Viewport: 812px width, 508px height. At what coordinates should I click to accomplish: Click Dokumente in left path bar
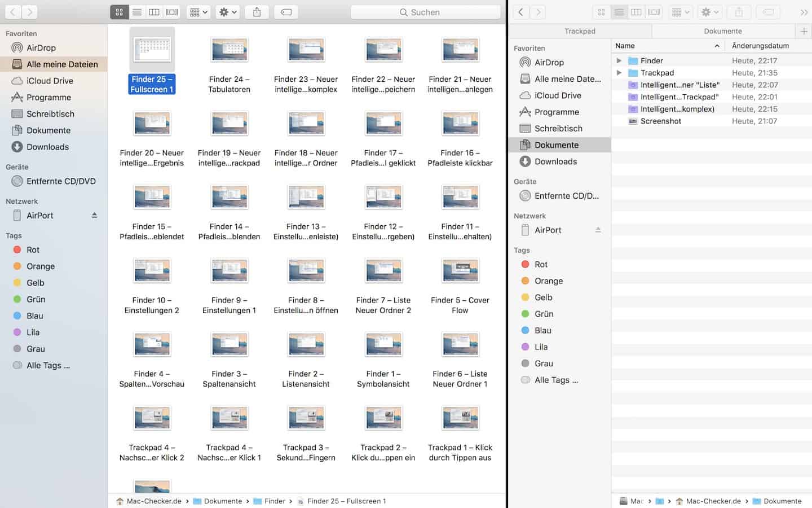(x=218, y=501)
